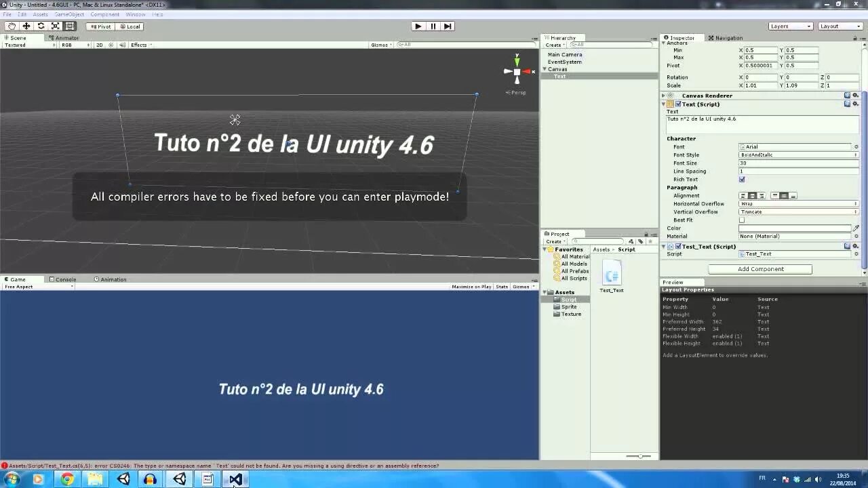The height and width of the screenshot is (488, 868).
Task: Select right horizontal alignment
Action: (762, 196)
